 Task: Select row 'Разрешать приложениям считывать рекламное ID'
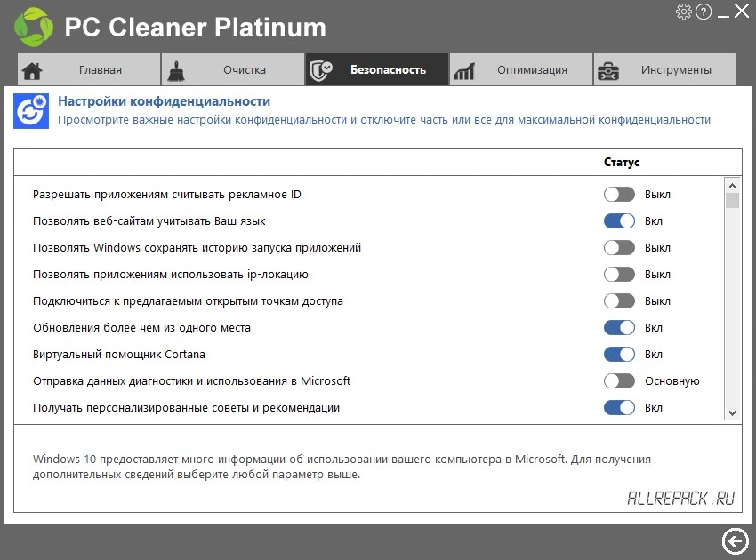[369, 194]
